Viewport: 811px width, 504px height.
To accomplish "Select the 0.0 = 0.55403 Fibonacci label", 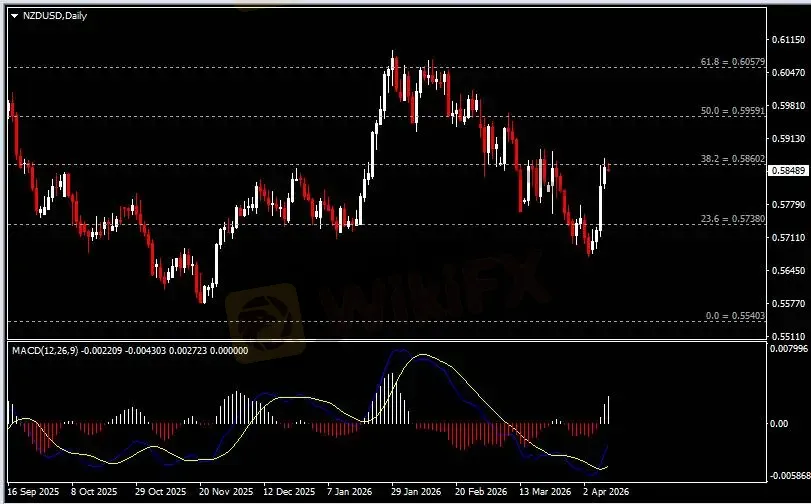I will (x=735, y=316).
